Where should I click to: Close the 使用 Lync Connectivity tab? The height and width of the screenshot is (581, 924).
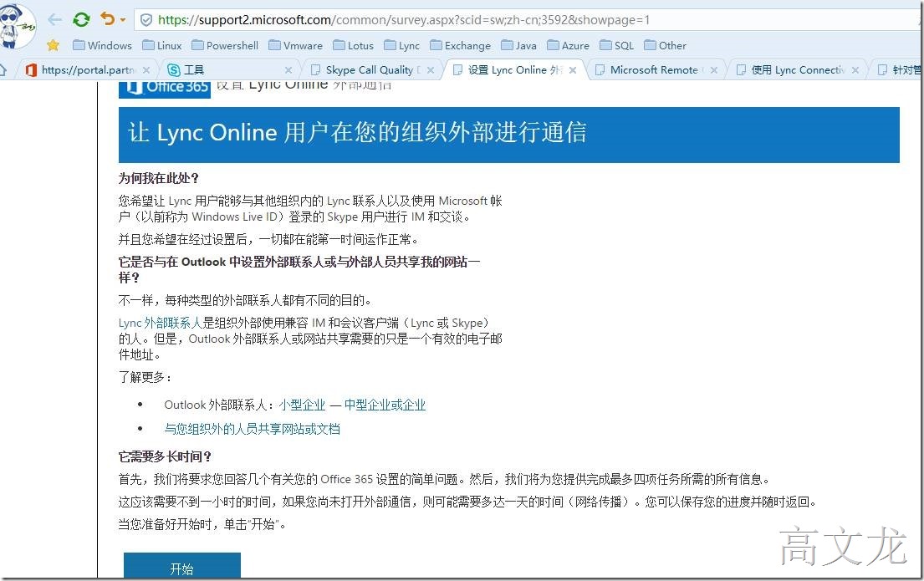tap(855, 70)
